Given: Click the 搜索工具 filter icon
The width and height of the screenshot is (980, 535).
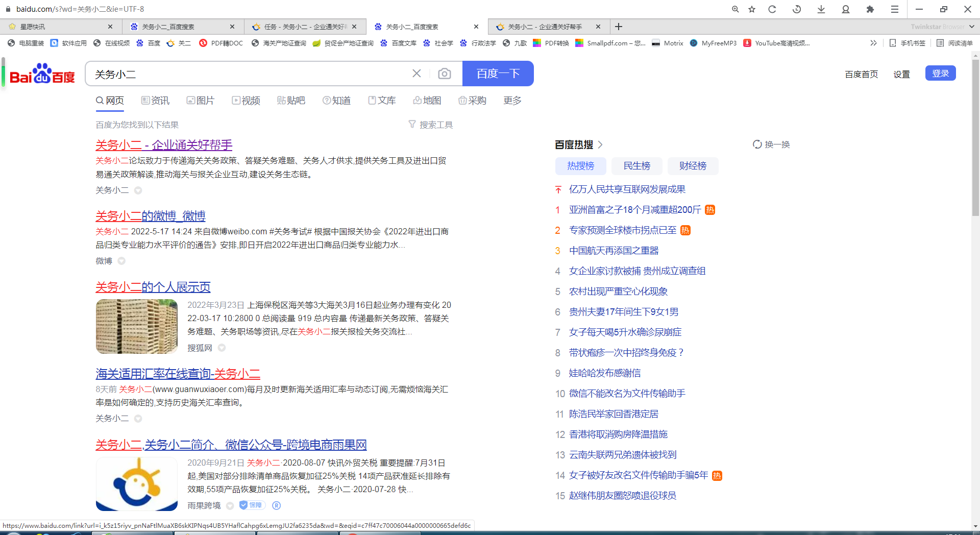Looking at the screenshot, I should [x=412, y=124].
